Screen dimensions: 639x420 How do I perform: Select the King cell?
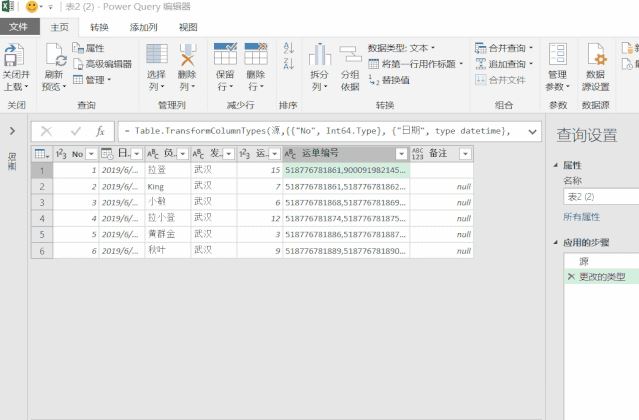(x=167, y=187)
